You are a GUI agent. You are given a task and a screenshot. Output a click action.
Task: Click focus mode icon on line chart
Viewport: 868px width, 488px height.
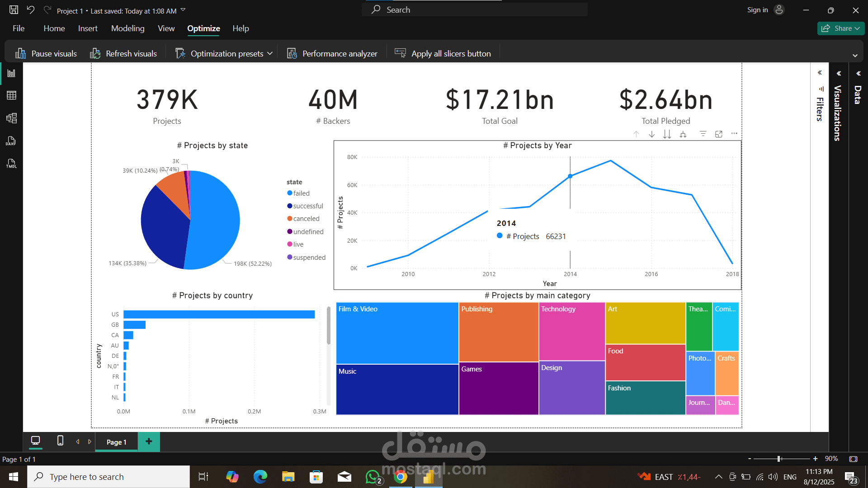click(x=719, y=134)
